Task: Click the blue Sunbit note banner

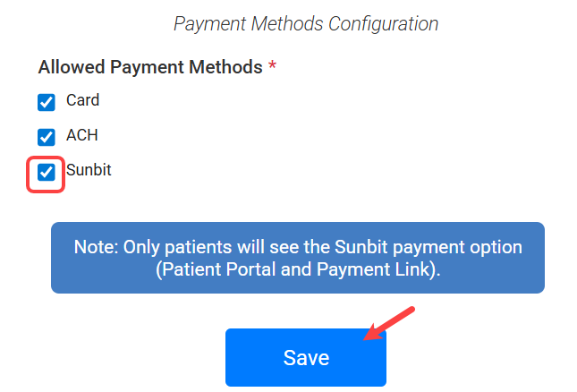Action: point(297,258)
